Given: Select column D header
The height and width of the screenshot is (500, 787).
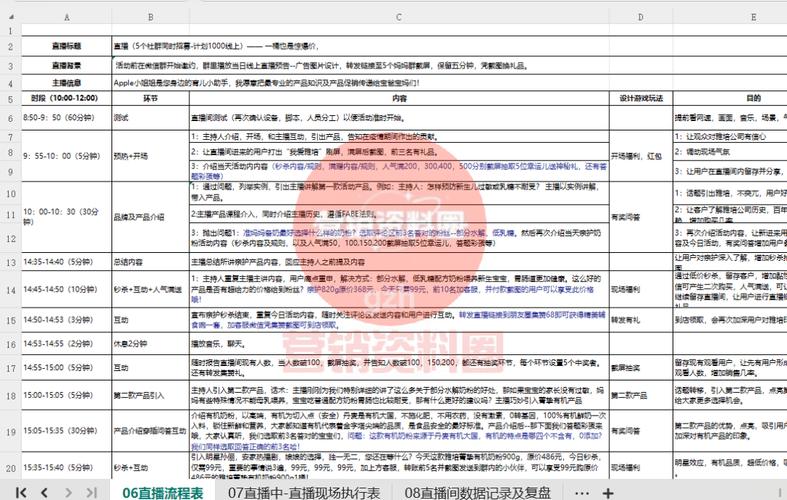Looking at the screenshot, I should click(640, 17).
